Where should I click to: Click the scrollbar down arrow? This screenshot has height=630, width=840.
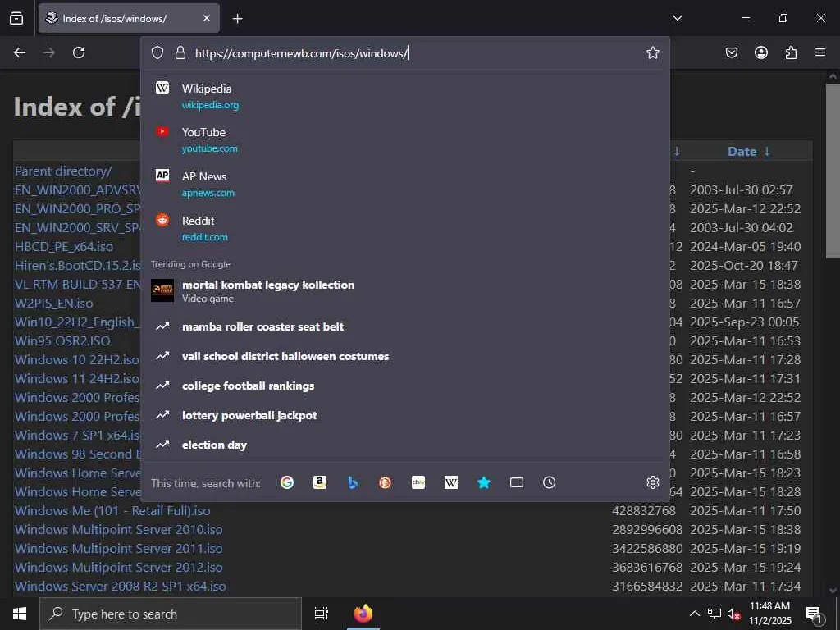[x=833, y=591]
